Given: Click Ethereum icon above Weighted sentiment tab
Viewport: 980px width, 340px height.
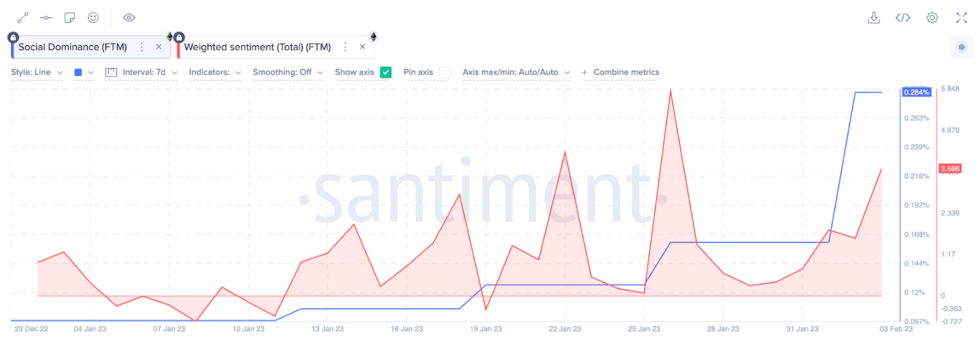Looking at the screenshot, I should coord(374,36).
